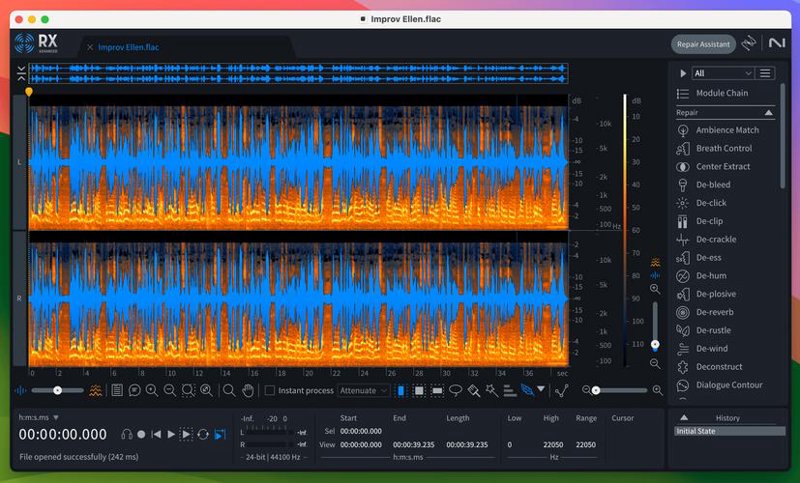Screen dimensions: 800x483
Task: Toggle the R channel selection
Action: (x=19, y=298)
